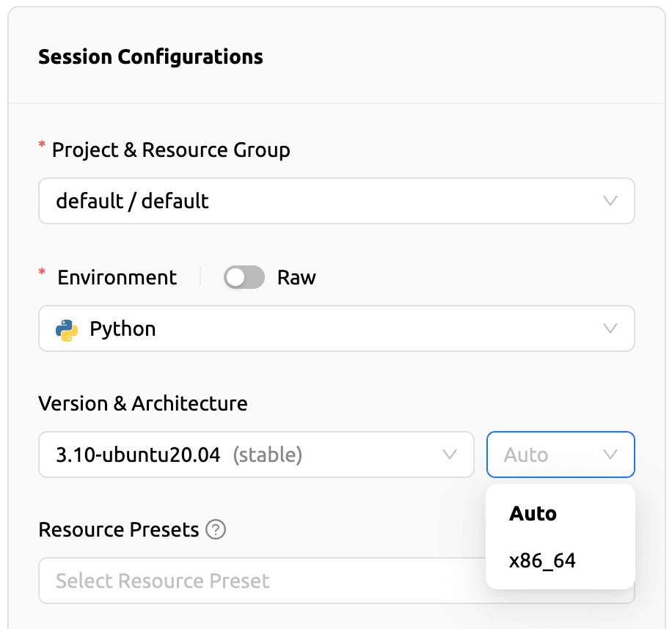Image resolution: width=672 pixels, height=629 pixels.
Task: Open the Project & Resource Group dropdown
Action: (x=336, y=201)
